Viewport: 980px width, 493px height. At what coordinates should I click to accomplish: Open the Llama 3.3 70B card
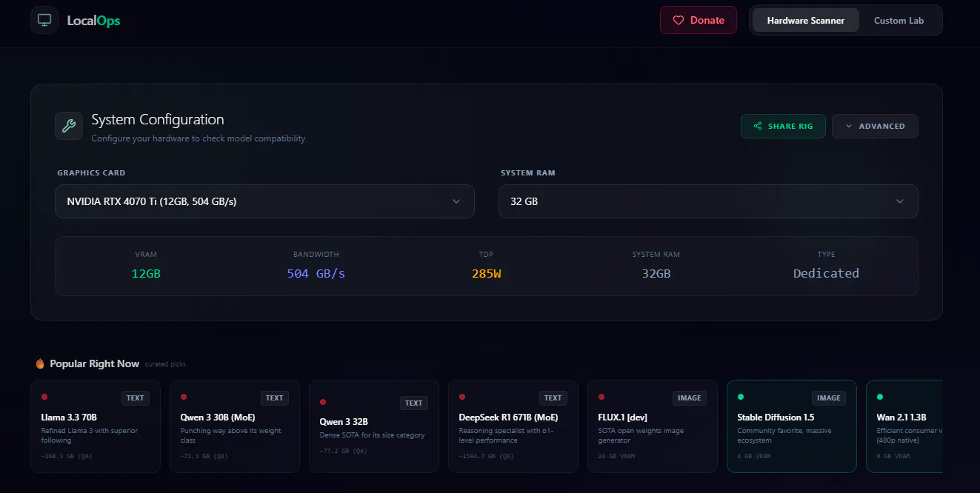pos(96,426)
